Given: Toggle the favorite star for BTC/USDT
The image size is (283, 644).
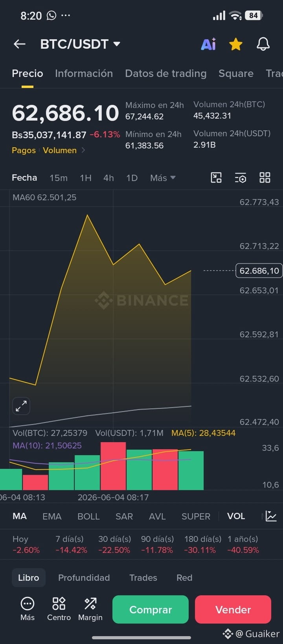Looking at the screenshot, I should [236, 44].
